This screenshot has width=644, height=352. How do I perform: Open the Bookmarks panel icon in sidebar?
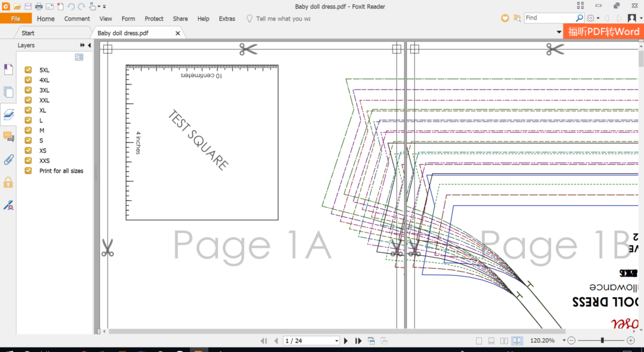click(x=8, y=69)
